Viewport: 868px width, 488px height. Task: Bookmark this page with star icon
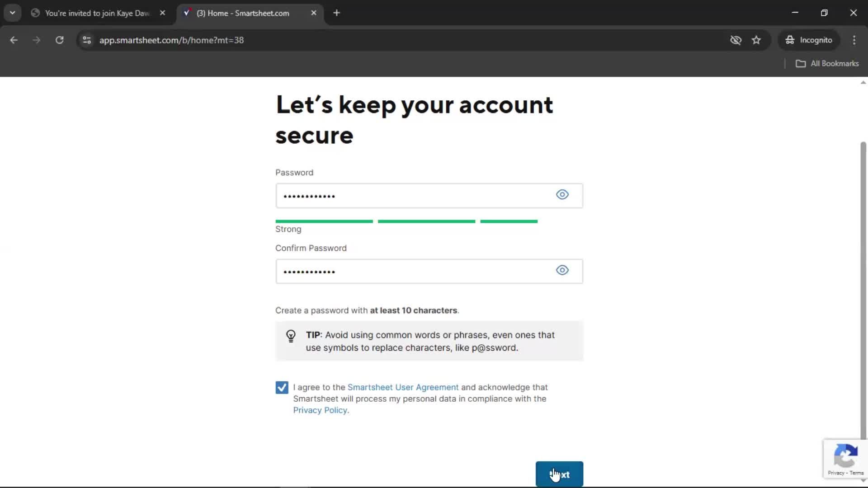[756, 40]
